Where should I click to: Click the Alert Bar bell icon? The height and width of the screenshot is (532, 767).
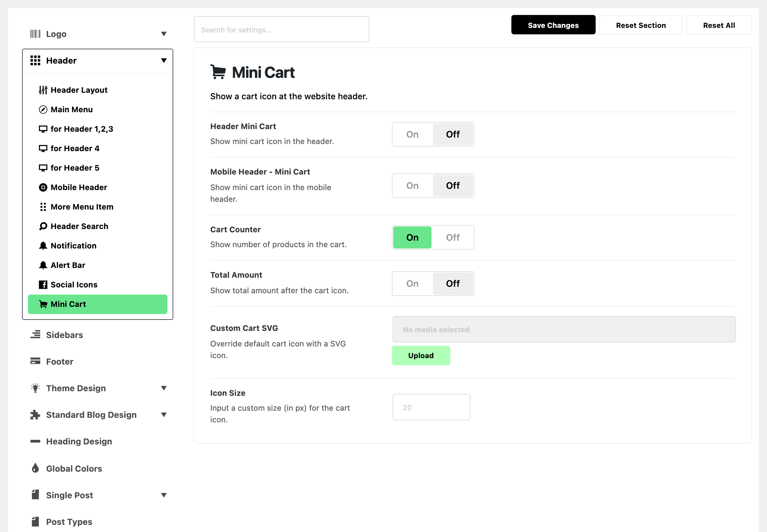(x=43, y=265)
